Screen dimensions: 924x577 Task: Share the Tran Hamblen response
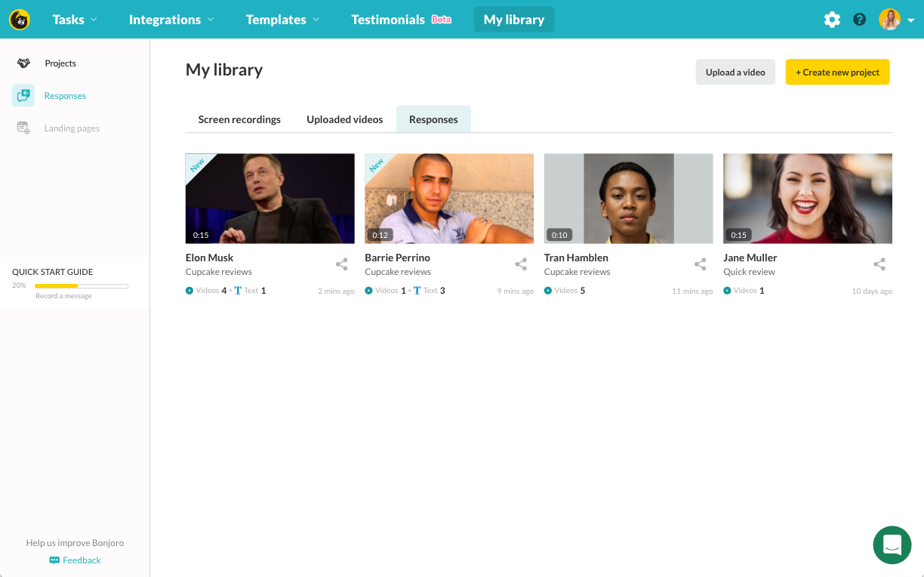coord(701,264)
